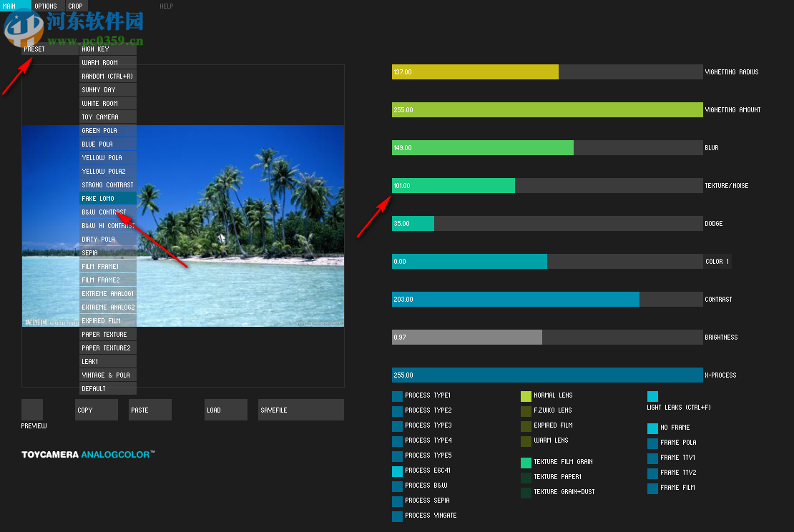Screen dimensions: 794x532
Task: Set the DODGE slider
Action: click(x=547, y=224)
